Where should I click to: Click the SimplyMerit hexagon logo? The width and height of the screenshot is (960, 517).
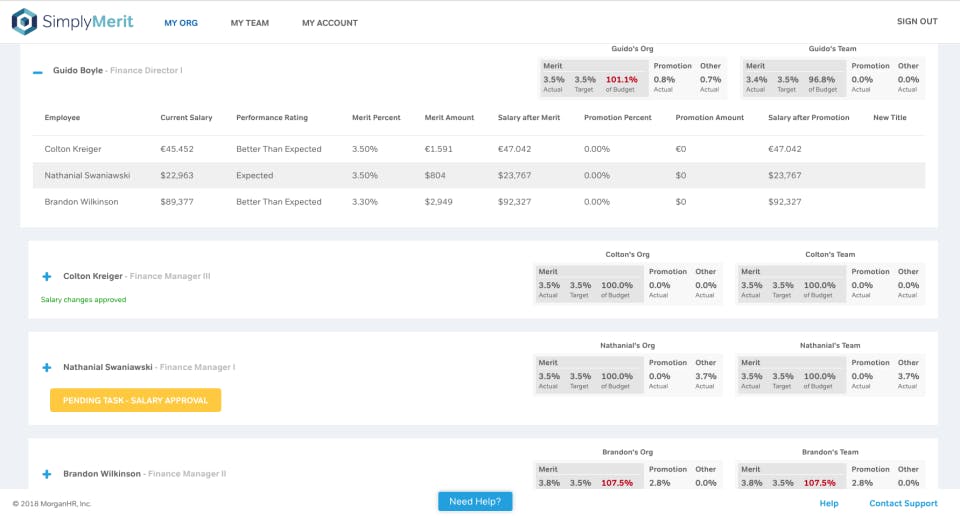coord(24,21)
